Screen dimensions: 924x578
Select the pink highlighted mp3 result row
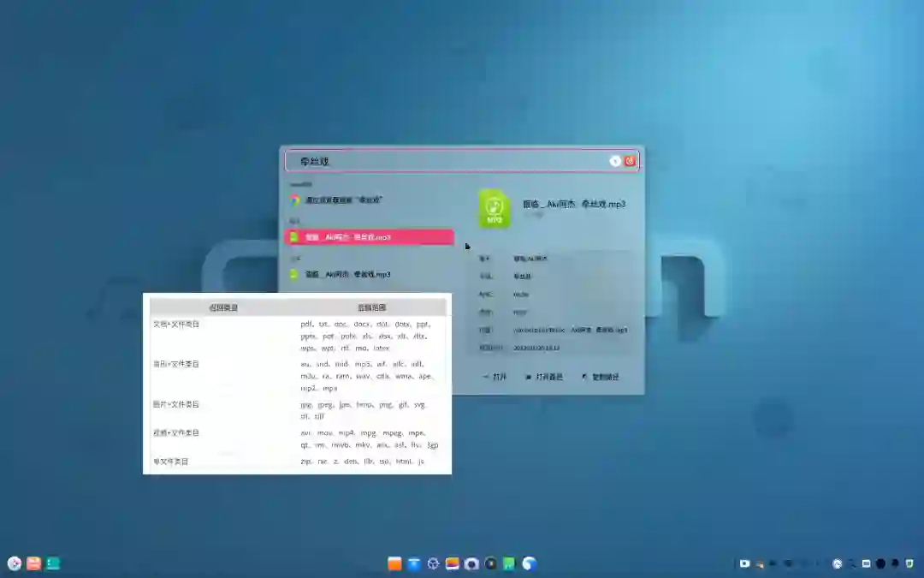pyautogui.click(x=370, y=237)
